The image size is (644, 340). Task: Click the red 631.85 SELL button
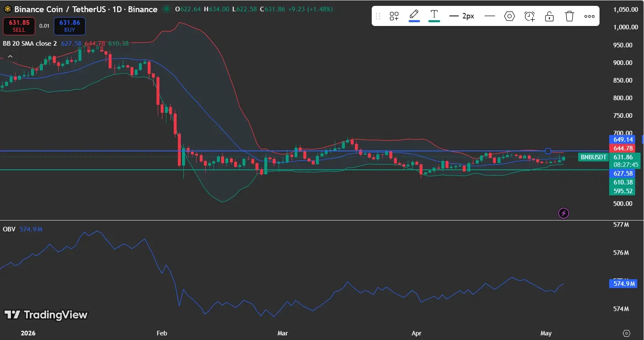(x=19, y=26)
